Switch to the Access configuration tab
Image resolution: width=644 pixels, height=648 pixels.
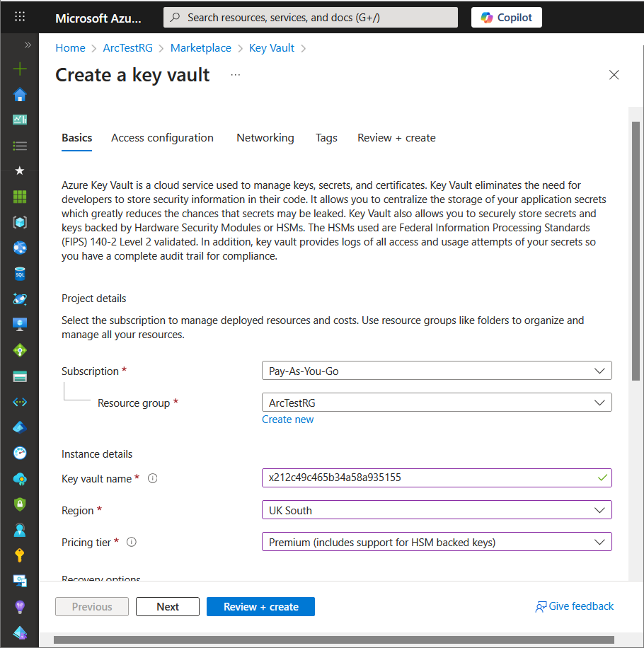[162, 138]
